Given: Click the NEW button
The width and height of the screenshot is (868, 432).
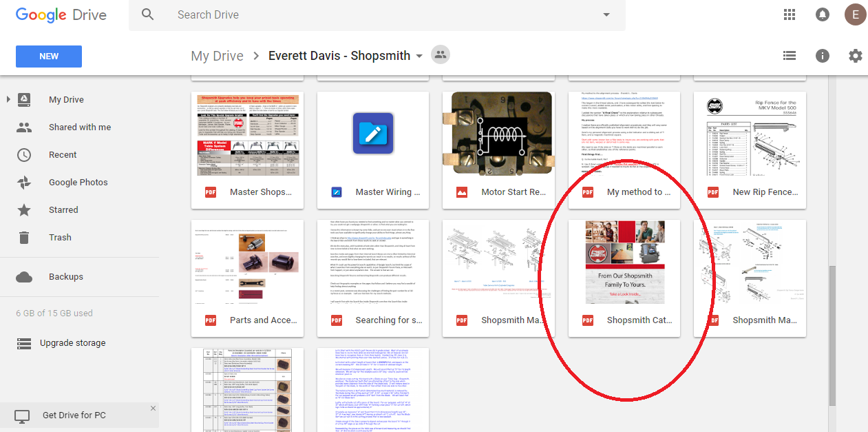Looking at the screenshot, I should (x=49, y=56).
